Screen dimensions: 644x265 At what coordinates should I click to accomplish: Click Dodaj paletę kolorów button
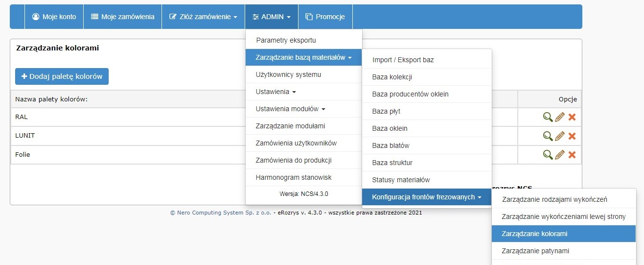[x=62, y=76]
